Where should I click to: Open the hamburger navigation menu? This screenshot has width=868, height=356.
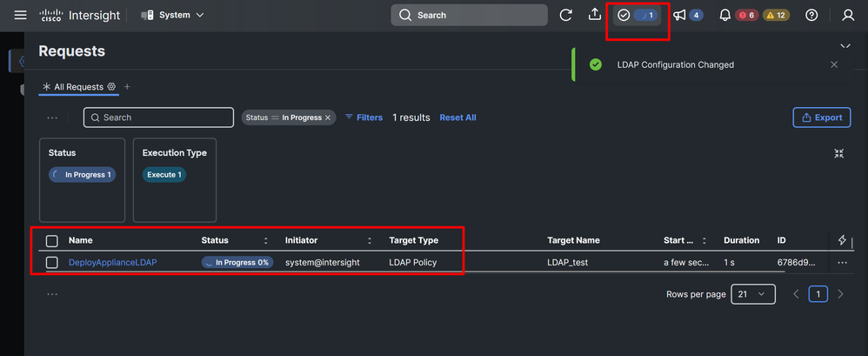(21, 15)
